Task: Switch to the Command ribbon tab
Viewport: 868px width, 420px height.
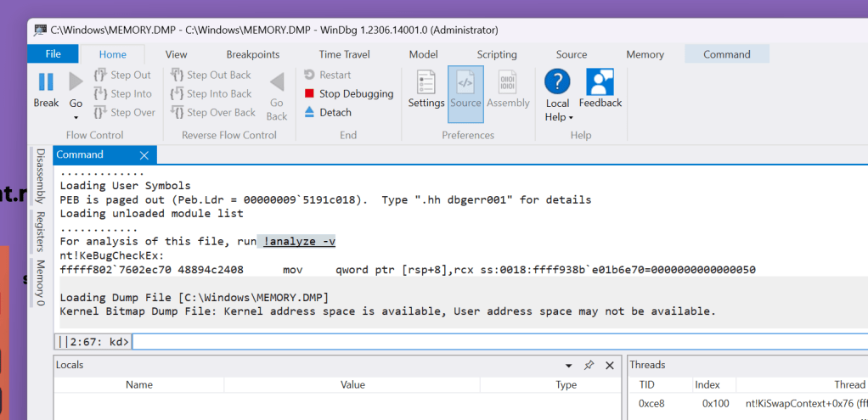Action: [727, 54]
